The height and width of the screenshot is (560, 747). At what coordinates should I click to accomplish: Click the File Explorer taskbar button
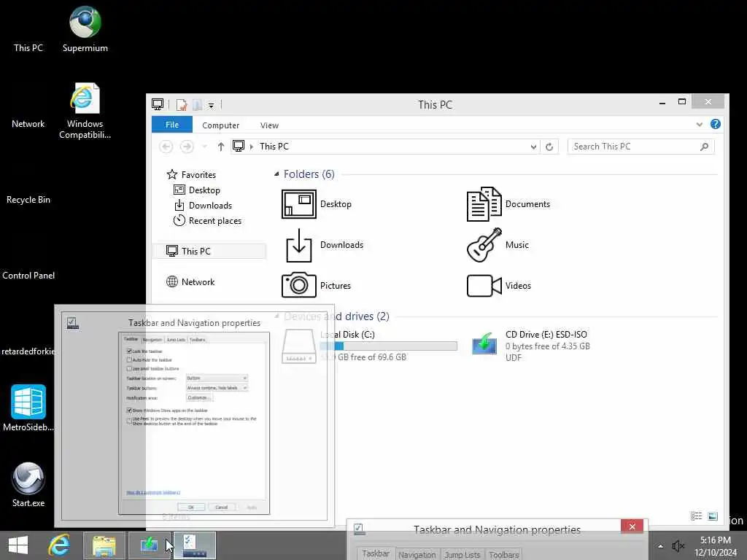click(x=104, y=545)
